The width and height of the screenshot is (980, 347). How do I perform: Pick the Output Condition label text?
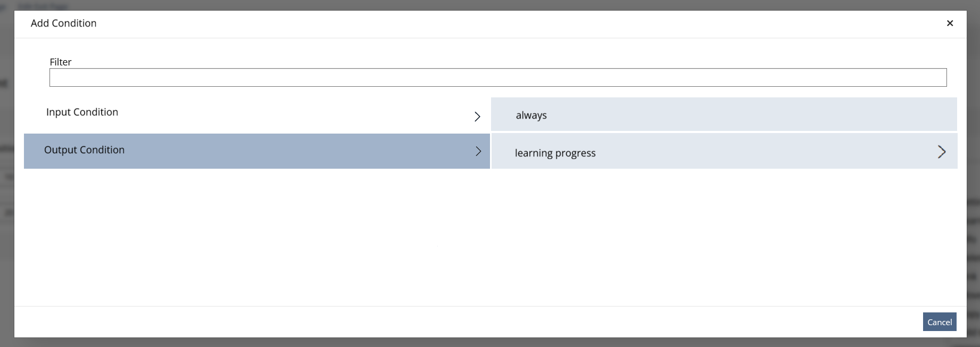point(84,150)
